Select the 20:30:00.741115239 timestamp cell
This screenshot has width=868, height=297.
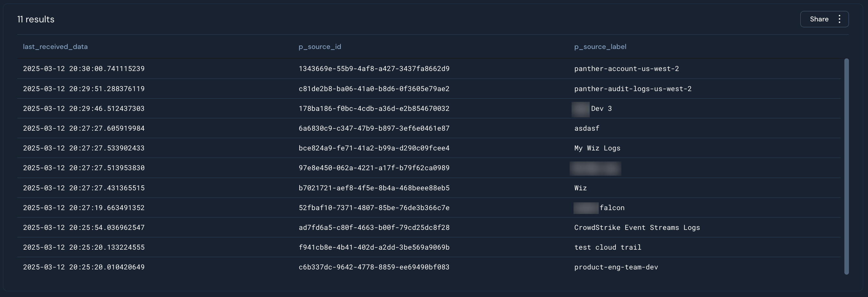tap(83, 68)
